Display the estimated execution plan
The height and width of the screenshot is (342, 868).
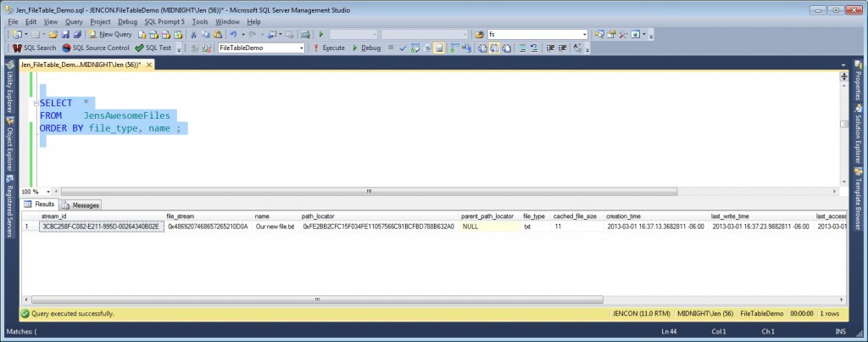[x=415, y=48]
